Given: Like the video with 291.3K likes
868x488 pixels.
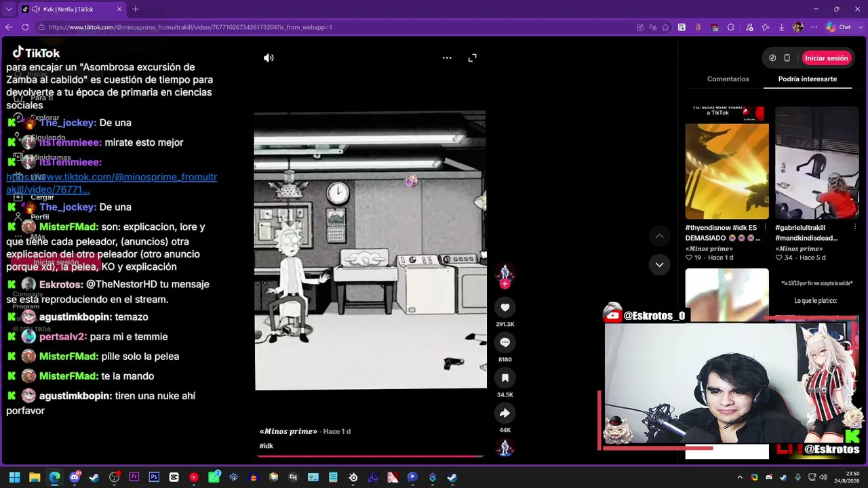Looking at the screenshot, I should [x=505, y=308].
